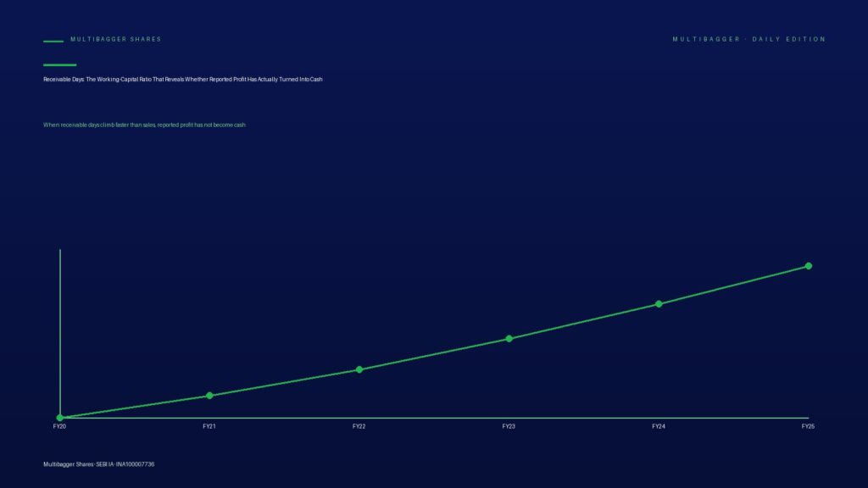Image resolution: width=868 pixels, height=488 pixels.
Task: Click the short green dash beside MULTIBAGGER SHARES
Action: pyautogui.click(x=53, y=41)
